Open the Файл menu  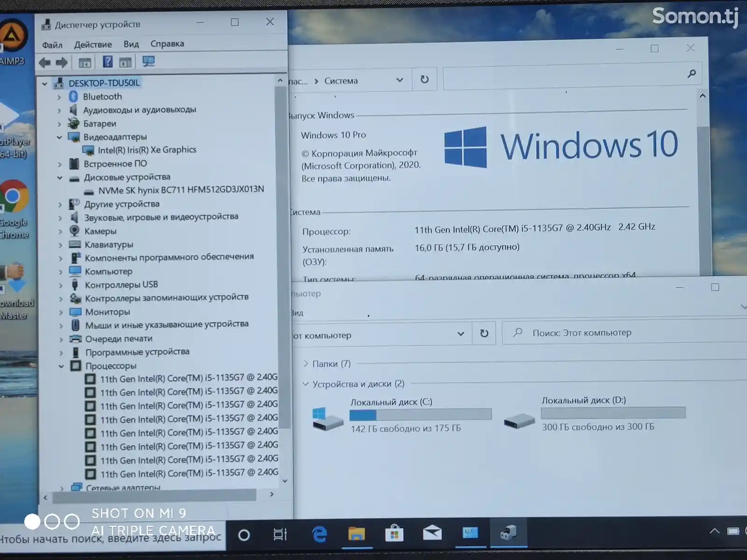coord(52,45)
